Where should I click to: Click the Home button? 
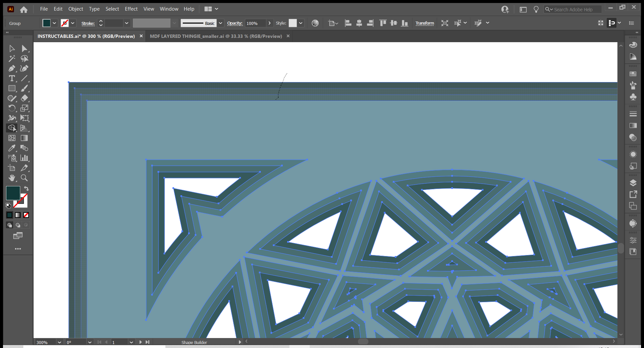click(x=24, y=10)
